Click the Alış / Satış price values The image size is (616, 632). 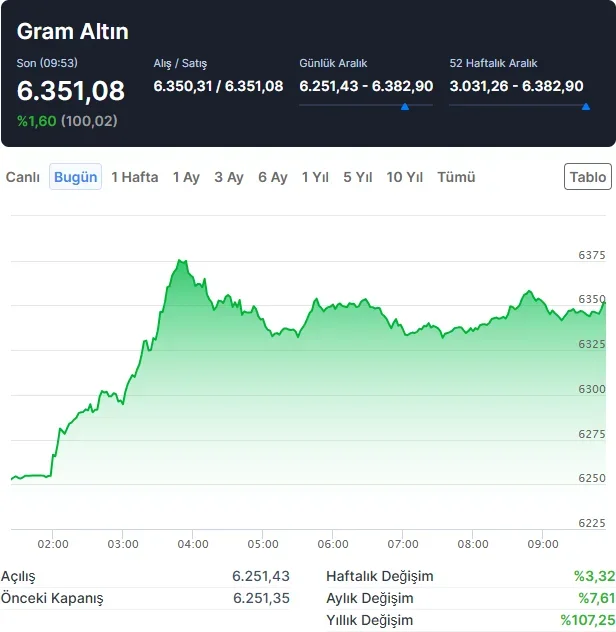(x=218, y=86)
